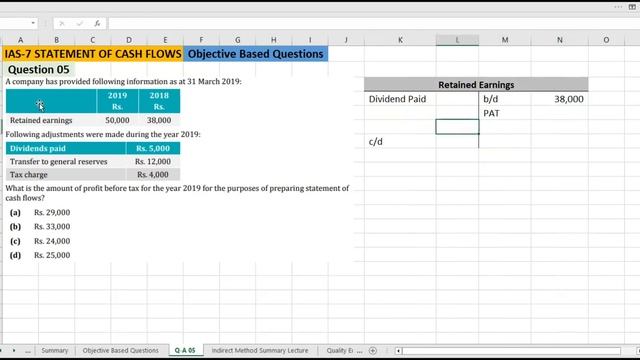
Task: Add a new sheet with plus icon
Action: click(x=373, y=351)
